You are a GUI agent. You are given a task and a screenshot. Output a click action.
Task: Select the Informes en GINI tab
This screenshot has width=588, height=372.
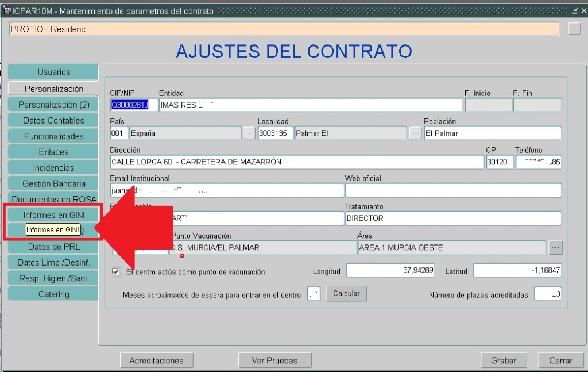click(x=53, y=215)
